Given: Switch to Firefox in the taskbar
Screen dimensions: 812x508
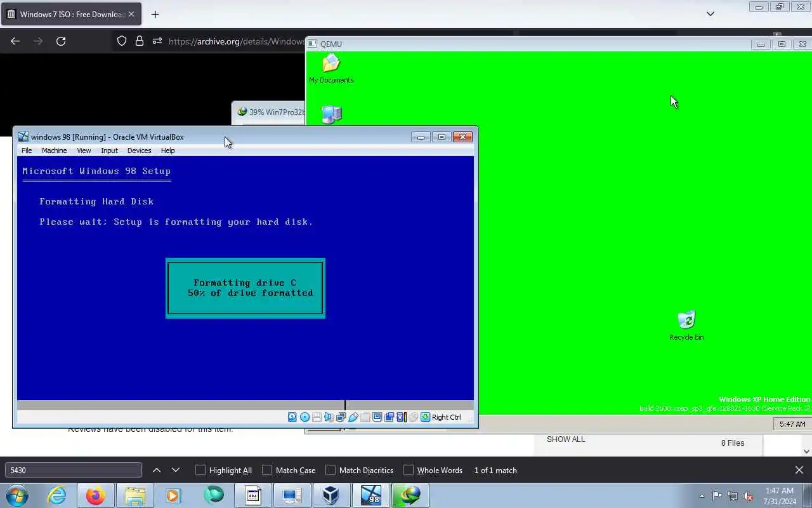Looking at the screenshot, I should [x=96, y=495].
